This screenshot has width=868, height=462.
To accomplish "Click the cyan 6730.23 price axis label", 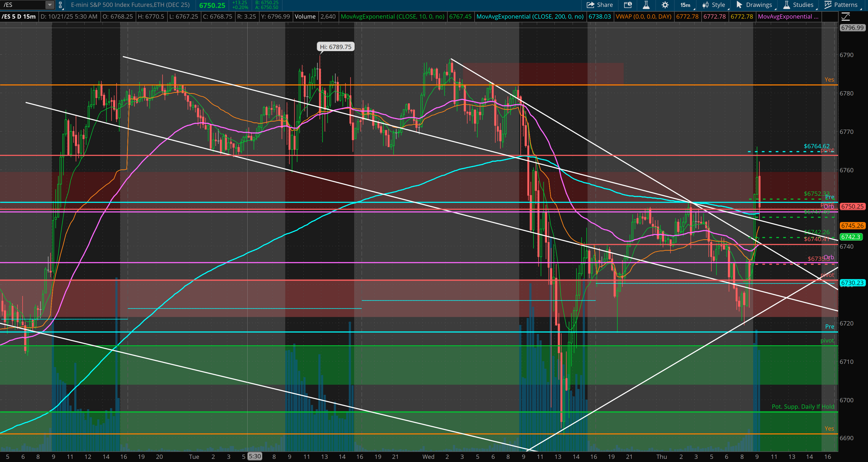I will coord(852,283).
